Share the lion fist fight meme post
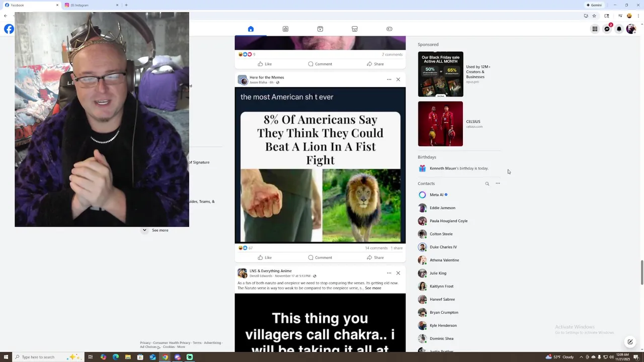 pos(375,257)
